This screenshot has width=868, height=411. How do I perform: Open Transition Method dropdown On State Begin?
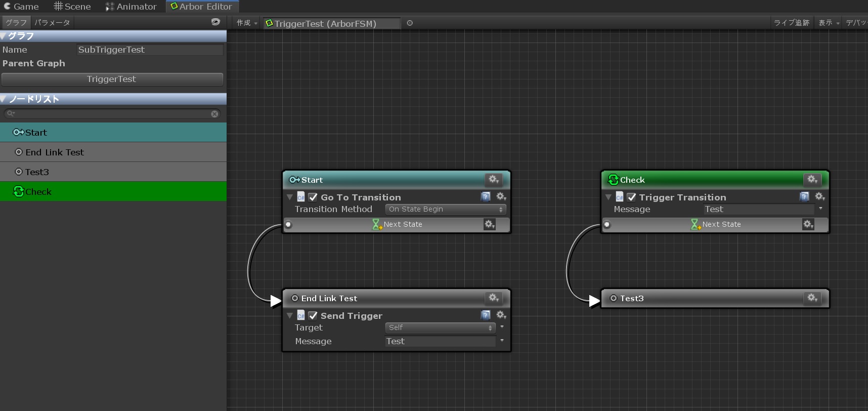(445, 210)
